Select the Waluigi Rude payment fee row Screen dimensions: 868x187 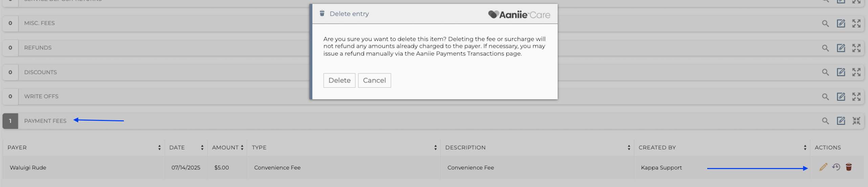(28, 167)
